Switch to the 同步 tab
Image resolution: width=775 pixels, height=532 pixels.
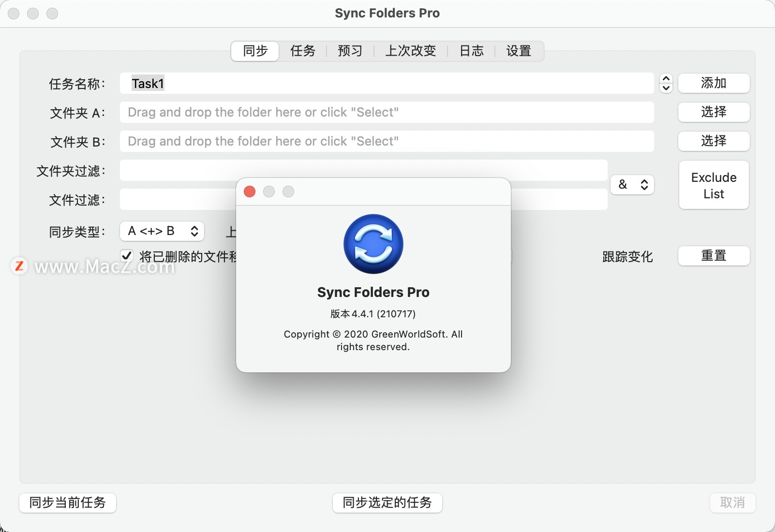(x=255, y=51)
